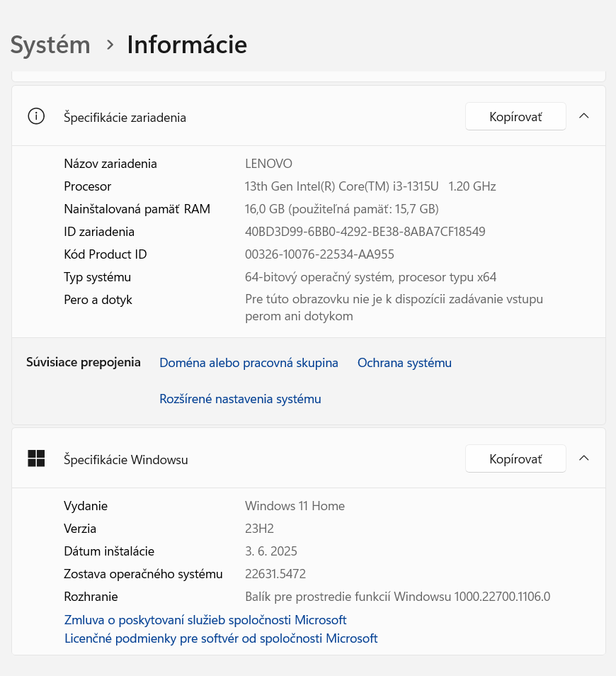The height and width of the screenshot is (676, 616).
Task: Select device ID 40BD3D99-6BB0-4292-BE38-8ABA7CF18549
Action: point(365,232)
